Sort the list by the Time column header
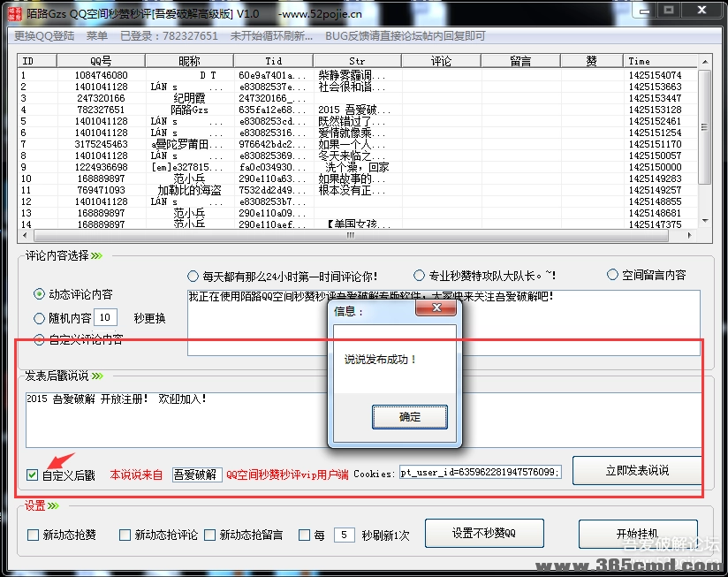Image resolution: width=728 pixels, height=577 pixels. pos(639,61)
